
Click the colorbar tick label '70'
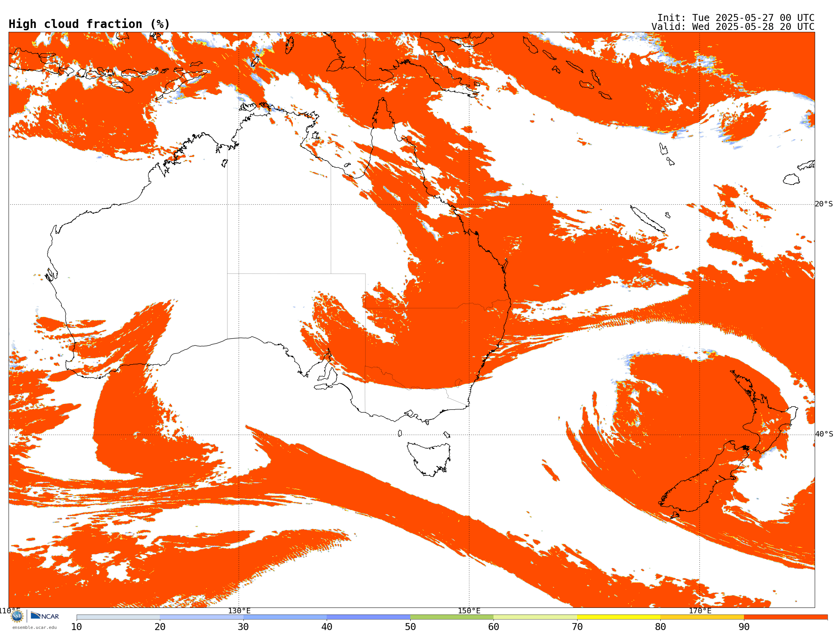coord(577,627)
